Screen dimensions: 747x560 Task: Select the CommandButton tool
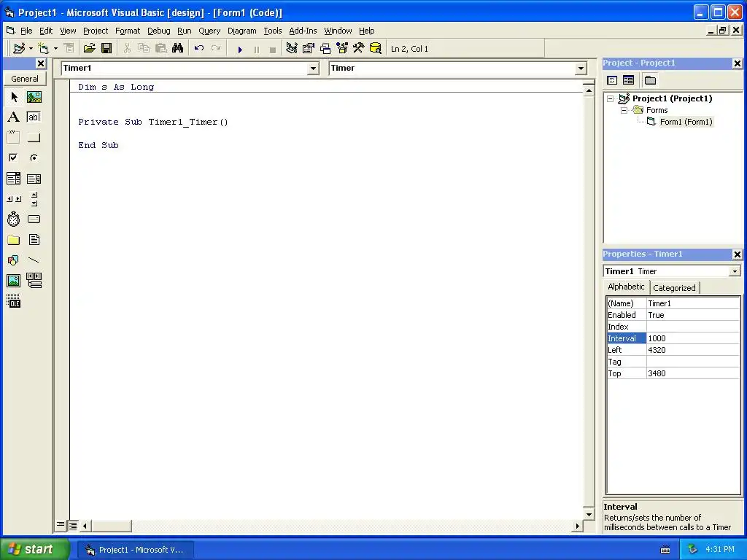click(x=34, y=138)
